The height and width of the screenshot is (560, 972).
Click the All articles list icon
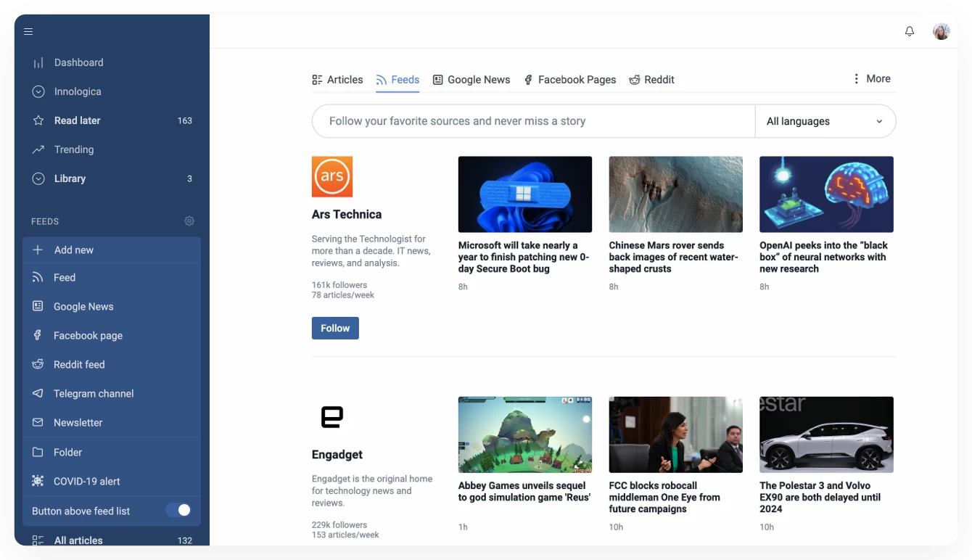click(x=38, y=540)
